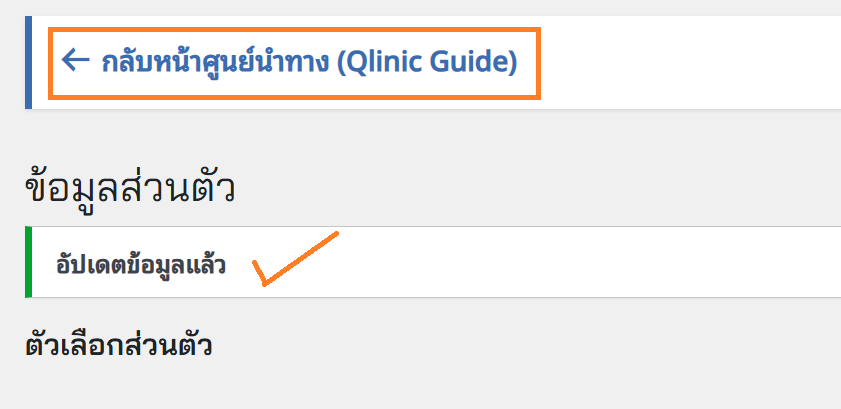Click the top edge of the orange highlight box
Screen dimensions: 841x409
(x=294, y=29)
